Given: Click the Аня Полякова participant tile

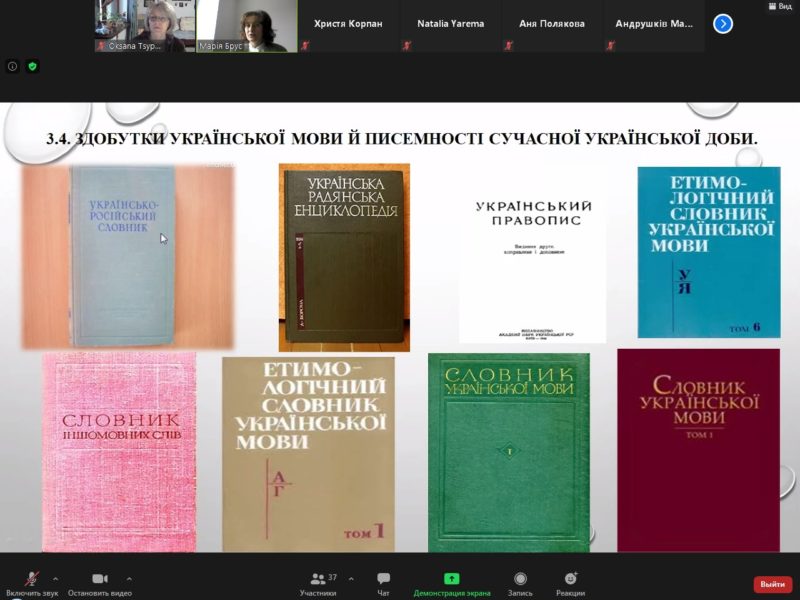Looking at the screenshot, I should pos(552,25).
